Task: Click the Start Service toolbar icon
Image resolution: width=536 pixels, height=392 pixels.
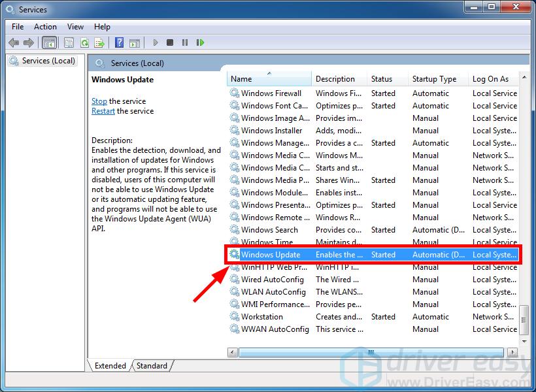Action: pos(155,42)
